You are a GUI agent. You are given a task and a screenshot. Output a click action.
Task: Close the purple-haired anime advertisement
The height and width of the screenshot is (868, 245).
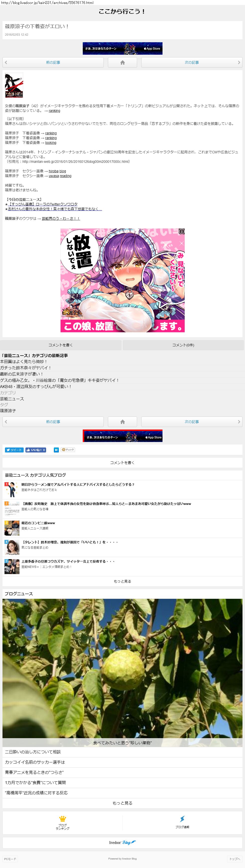pos(181,243)
